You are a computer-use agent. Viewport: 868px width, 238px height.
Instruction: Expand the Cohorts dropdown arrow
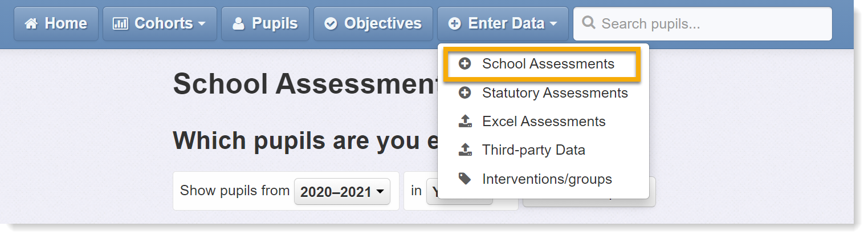point(202,25)
